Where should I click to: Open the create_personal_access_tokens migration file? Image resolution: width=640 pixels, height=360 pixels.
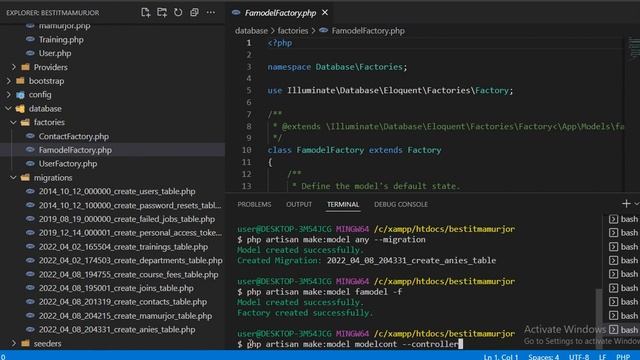130,233
